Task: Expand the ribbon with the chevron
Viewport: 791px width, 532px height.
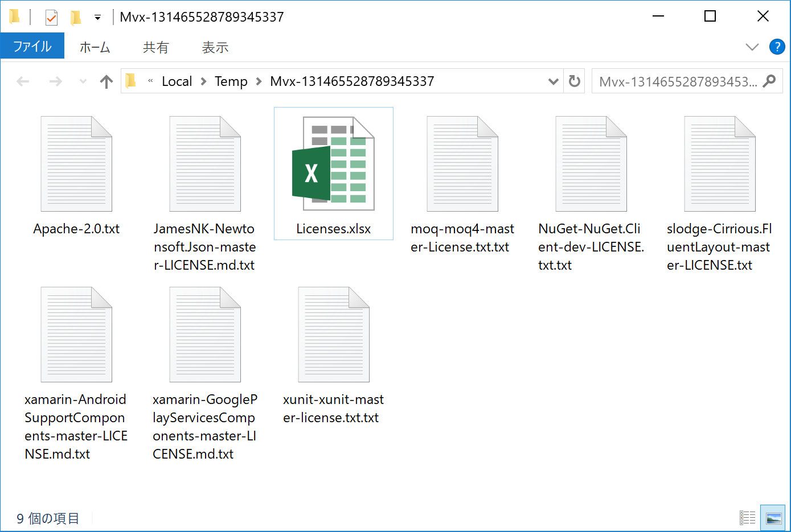Action: point(753,47)
